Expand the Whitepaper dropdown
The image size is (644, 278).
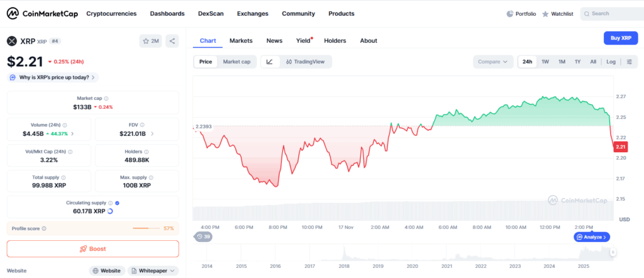pos(153,270)
